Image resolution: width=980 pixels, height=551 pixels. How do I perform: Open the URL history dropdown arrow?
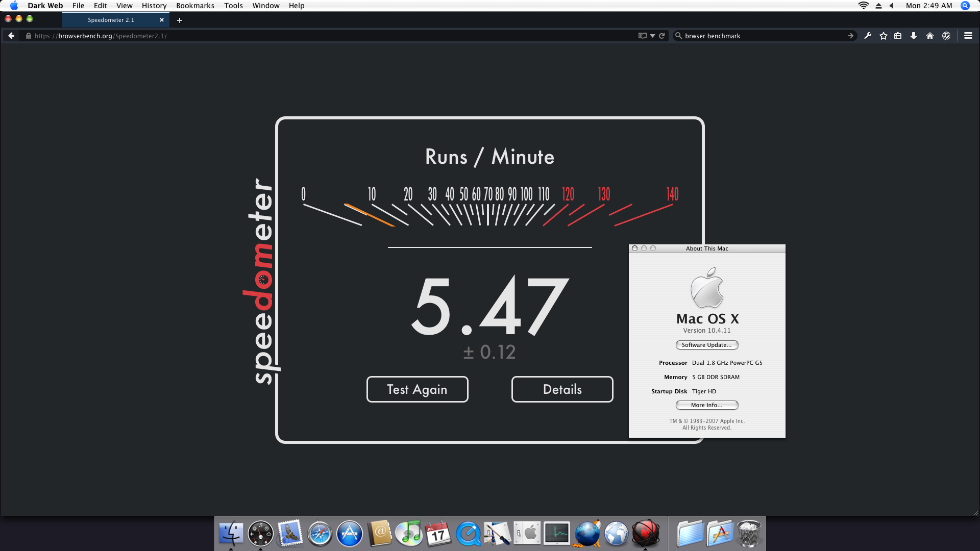click(x=652, y=36)
